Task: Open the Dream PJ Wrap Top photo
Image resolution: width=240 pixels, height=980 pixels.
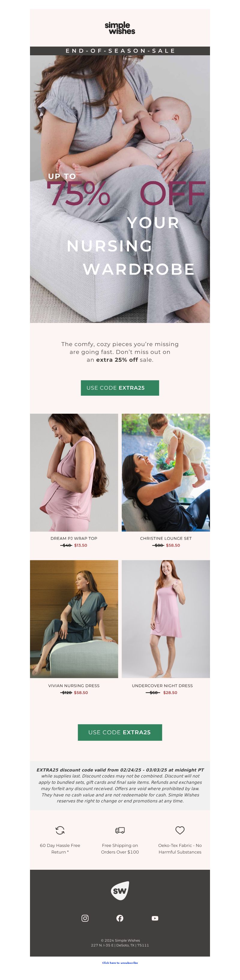Action: coord(74,472)
